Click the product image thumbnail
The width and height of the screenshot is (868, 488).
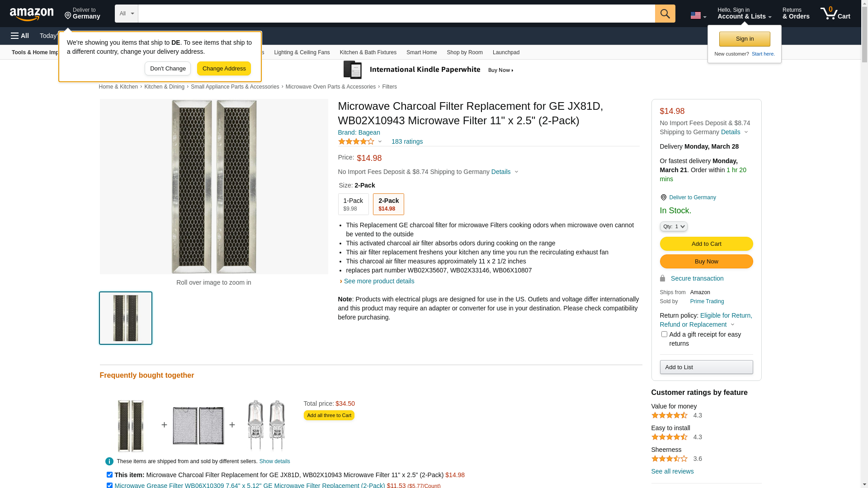(x=126, y=318)
